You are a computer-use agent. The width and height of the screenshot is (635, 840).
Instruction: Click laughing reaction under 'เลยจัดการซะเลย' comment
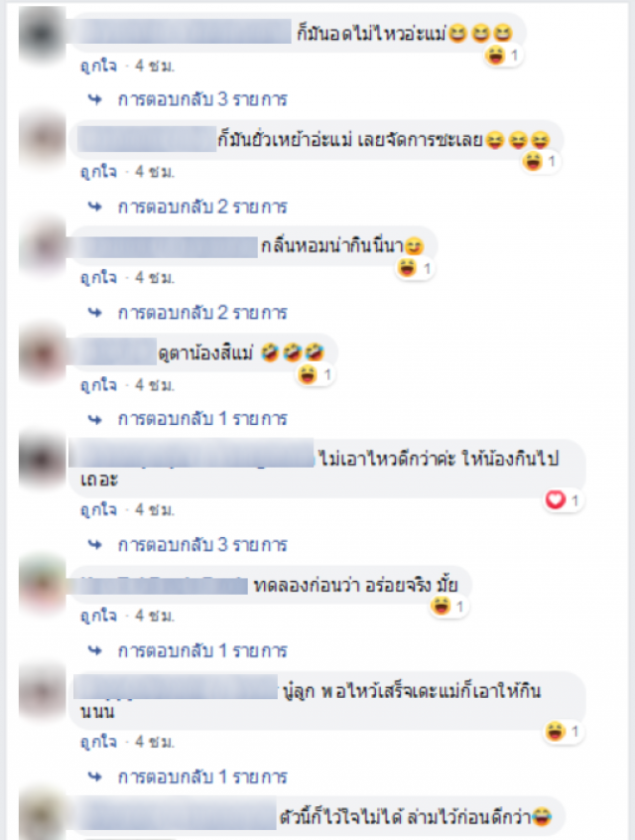click(541, 161)
